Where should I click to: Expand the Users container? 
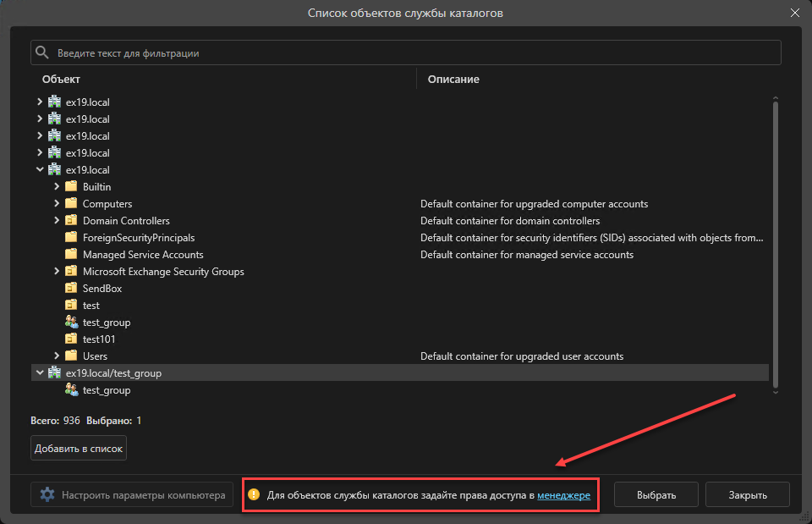[57, 356]
